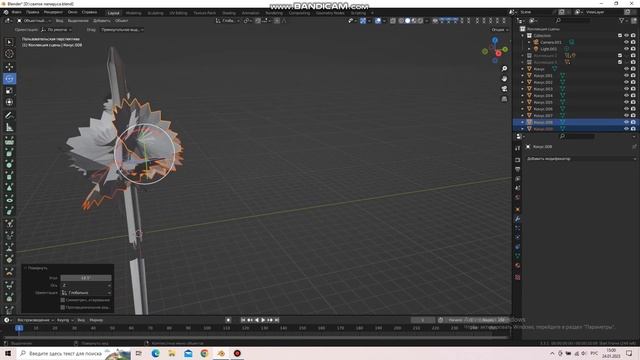Toggle exclude checkbox of Collection row

620,36
